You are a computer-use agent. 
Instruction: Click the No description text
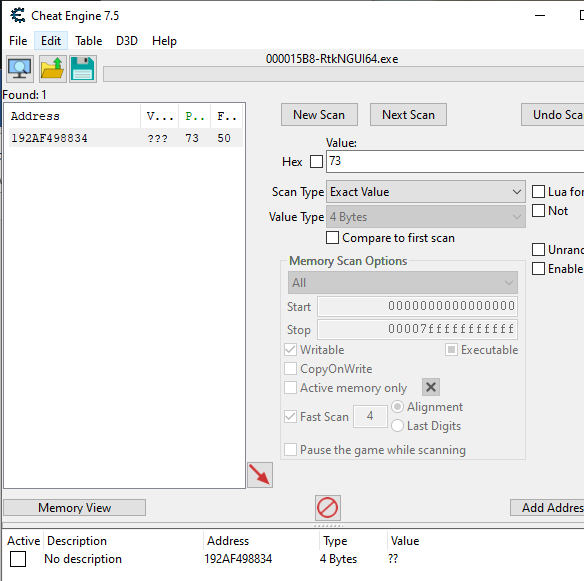[83, 559]
